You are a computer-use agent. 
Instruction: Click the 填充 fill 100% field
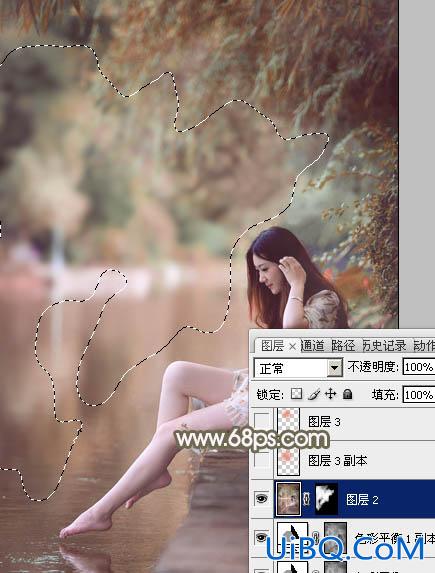tap(419, 395)
